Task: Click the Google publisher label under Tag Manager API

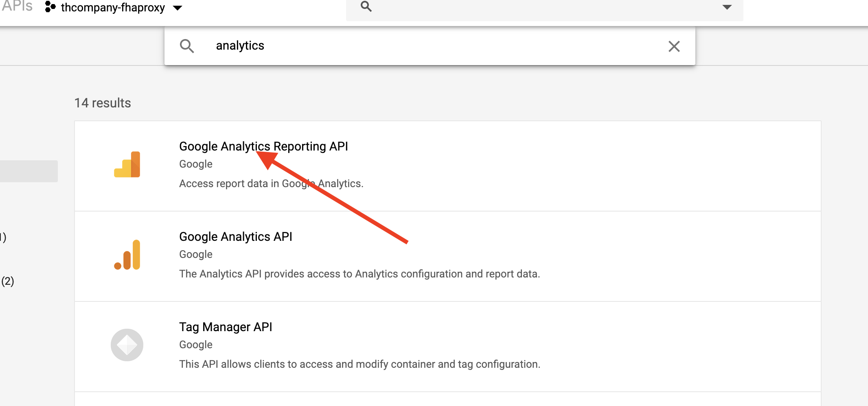Action: (x=196, y=345)
